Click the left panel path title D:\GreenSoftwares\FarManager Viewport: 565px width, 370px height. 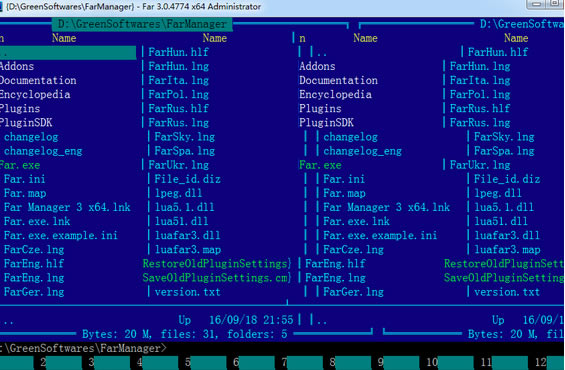coord(142,24)
